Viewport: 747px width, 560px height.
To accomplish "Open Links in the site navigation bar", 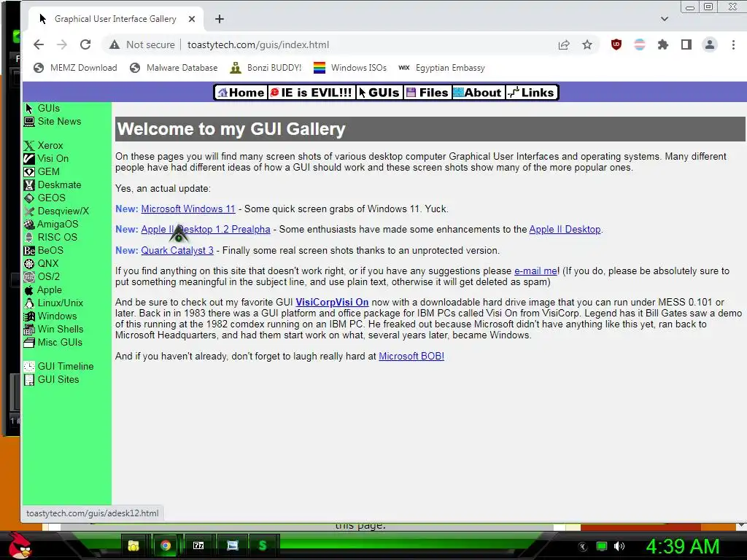I will click(531, 93).
